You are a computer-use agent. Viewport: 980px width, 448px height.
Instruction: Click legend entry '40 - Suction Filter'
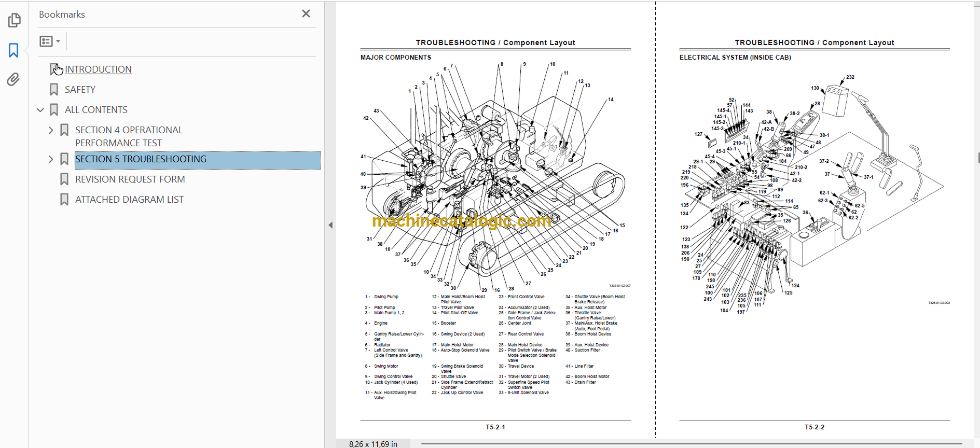583,350
